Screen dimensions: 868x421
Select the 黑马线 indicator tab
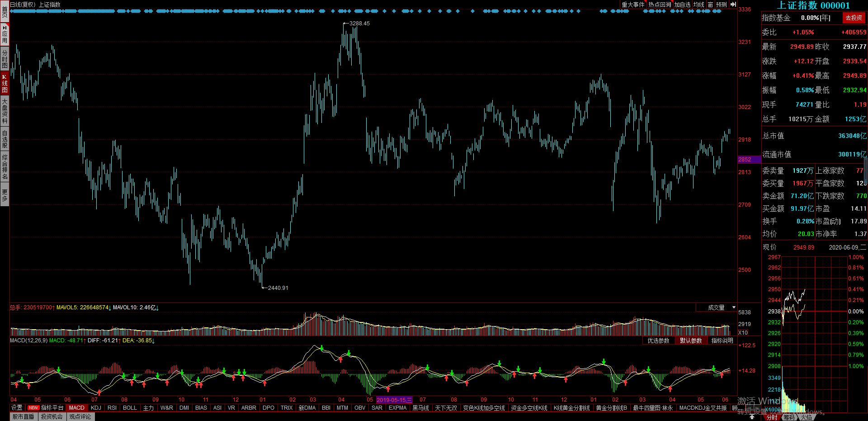pyautogui.click(x=420, y=407)
